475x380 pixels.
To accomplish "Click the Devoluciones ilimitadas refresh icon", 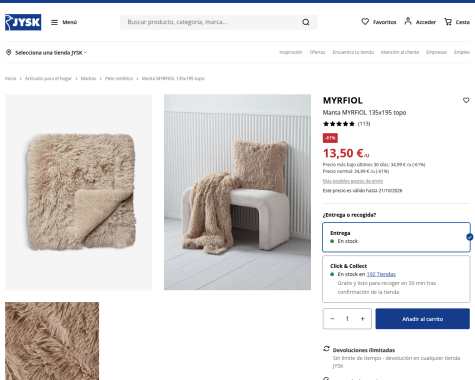I will [x=326, y=349].
